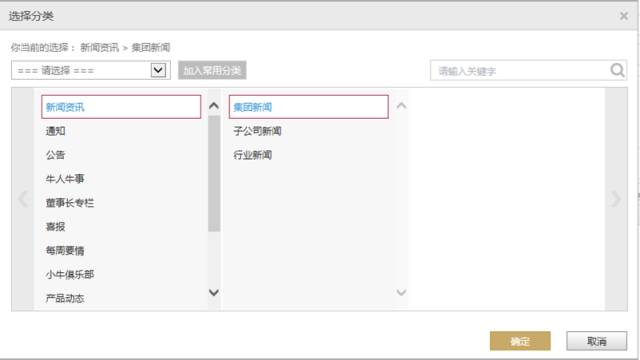Select 集团新闻 subcategory
This screenshot has width=640, height=360.
[x=309, y=107]
